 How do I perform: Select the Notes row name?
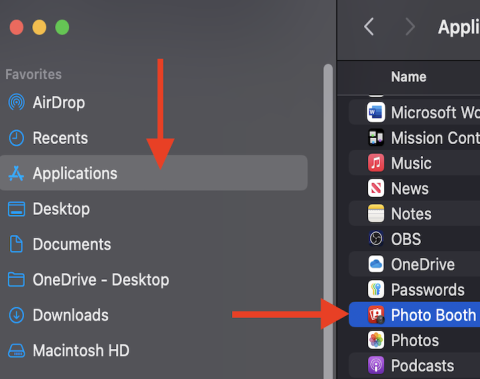click(x=411, y=214)
